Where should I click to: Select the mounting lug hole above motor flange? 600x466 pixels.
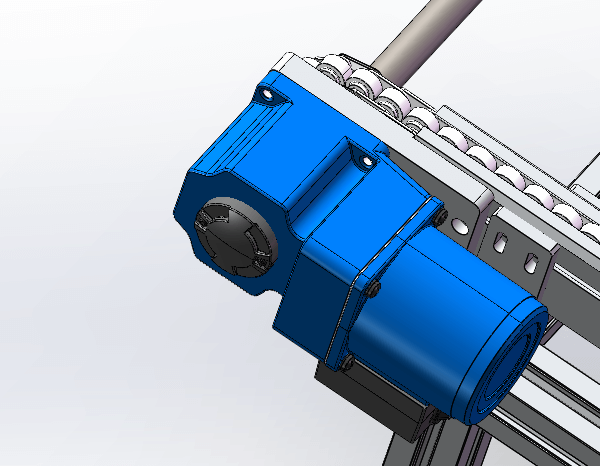click(x=364, y=159)
